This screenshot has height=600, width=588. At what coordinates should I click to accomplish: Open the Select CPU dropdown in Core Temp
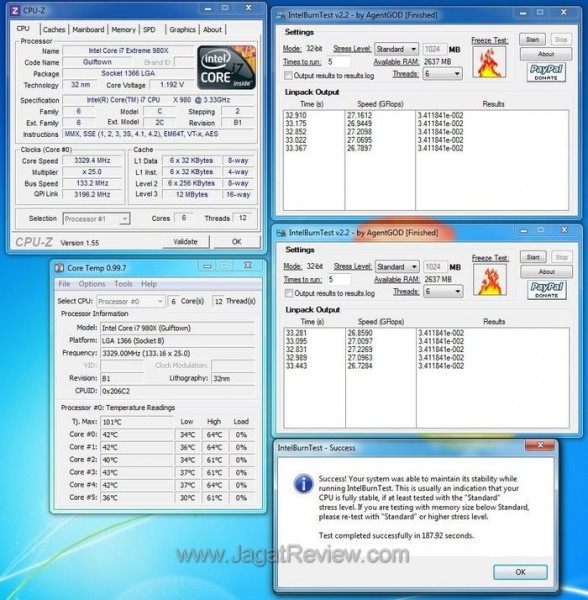point(130,302)
